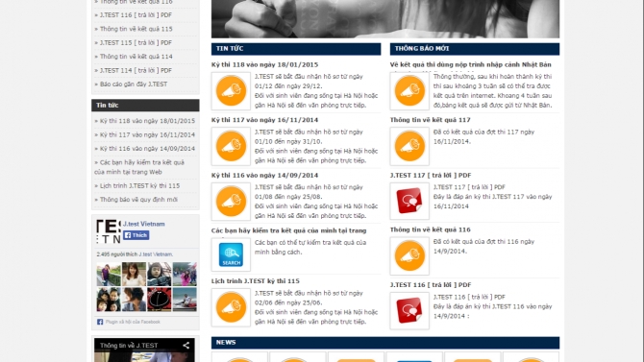644x362 pixels.
Task: Click text Đây là đáp án kỳ thi J.TEST 117
Action: point(493,202)
